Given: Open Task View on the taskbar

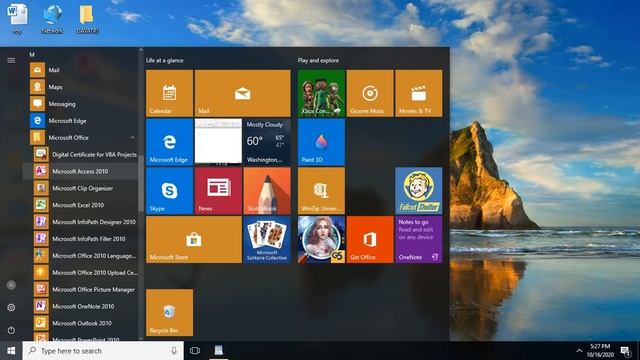Looking at the screenshot, I should pyautogui.click(x=195, y=351).
